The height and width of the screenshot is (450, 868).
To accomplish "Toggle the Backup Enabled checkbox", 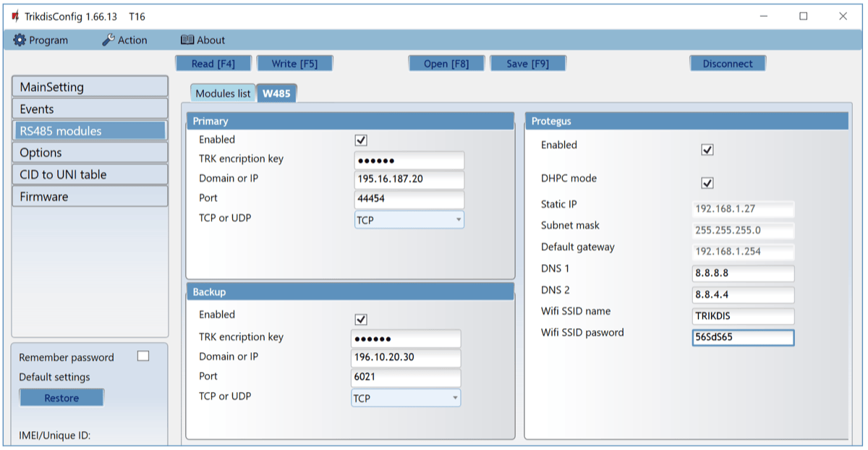I will [361, 319].
